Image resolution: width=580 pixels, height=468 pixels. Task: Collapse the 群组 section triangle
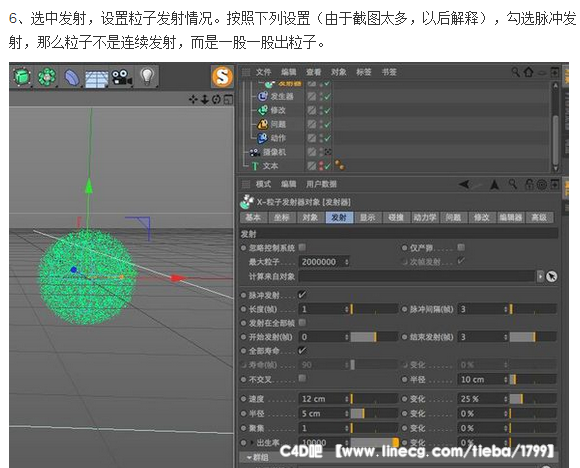[249, 458]
